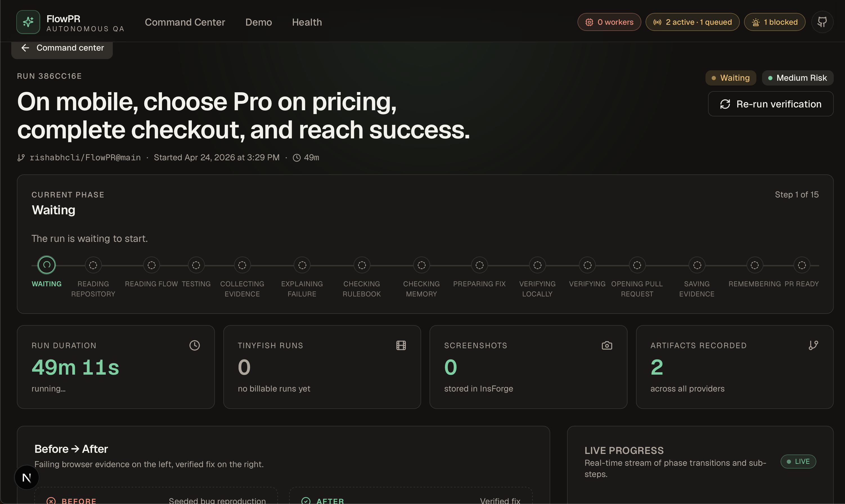Click the Next.js N dev badge
Image resolution: width=845 pixels, height=504 pixels.
pyautogui.click(x=27, y=478)
